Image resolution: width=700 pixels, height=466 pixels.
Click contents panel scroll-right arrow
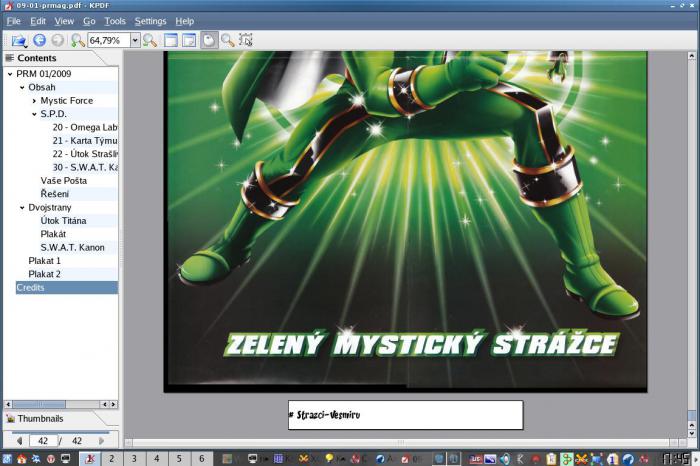[113, 404]
